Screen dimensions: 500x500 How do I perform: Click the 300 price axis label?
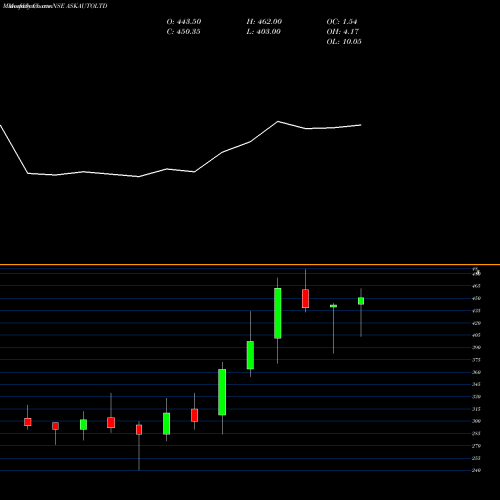(x=477, y=421)
